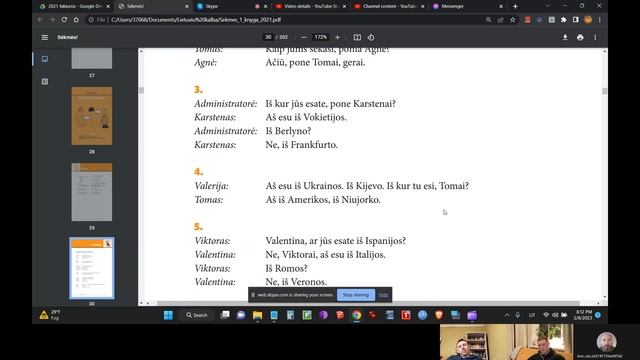
Task: Reload the current page
Action: (64, 20)
